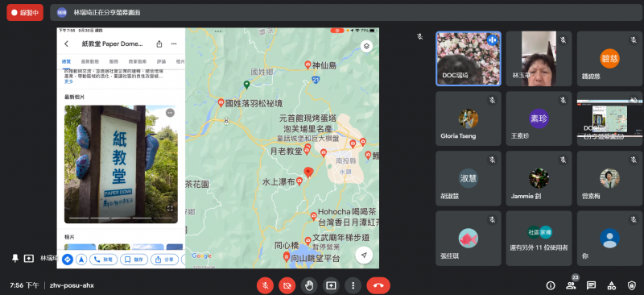The image size is (644, 295).
Task: Select the Gloria Tseng participant tile
Action: point(469,118)
